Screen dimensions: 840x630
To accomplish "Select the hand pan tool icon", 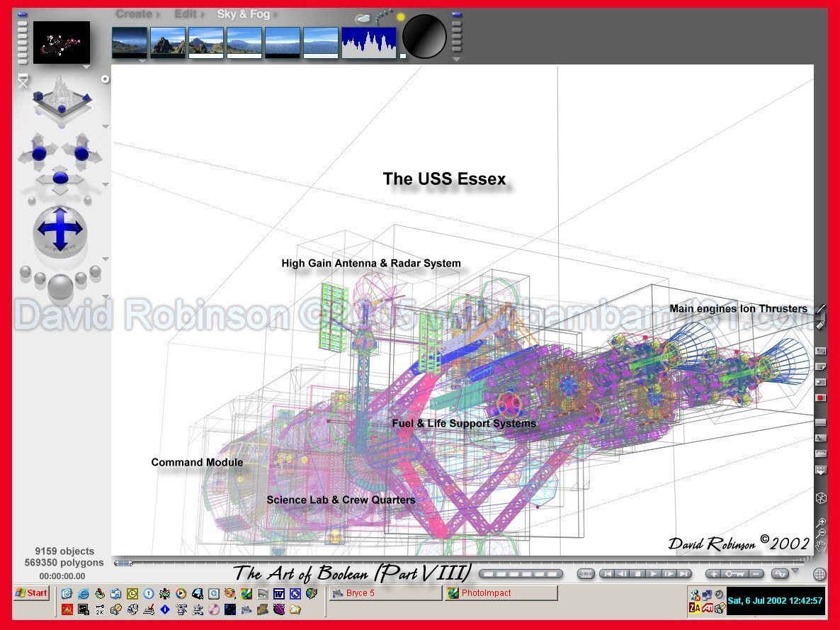I will click(x=821, y=546).
